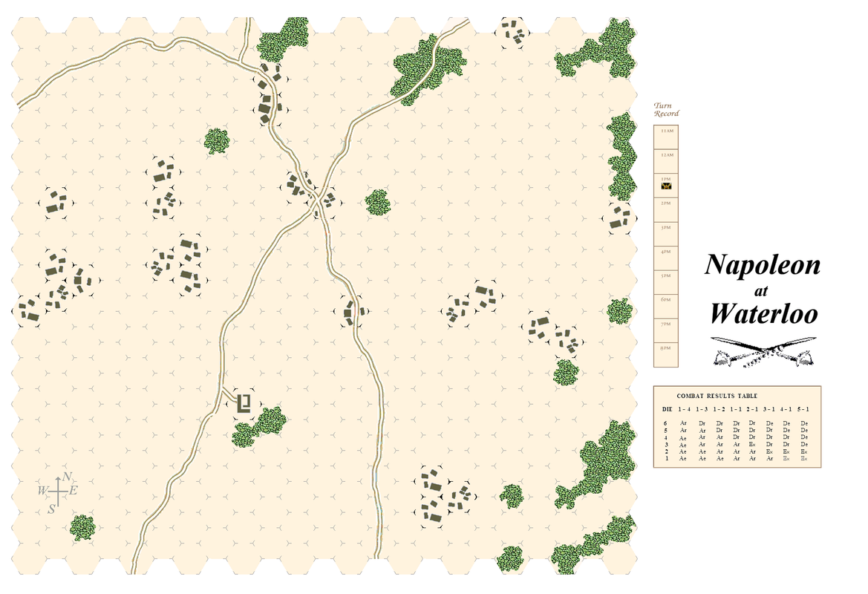
Task: Select the 3PM box on the Turn Record
Action: click(x=666, y=234)
